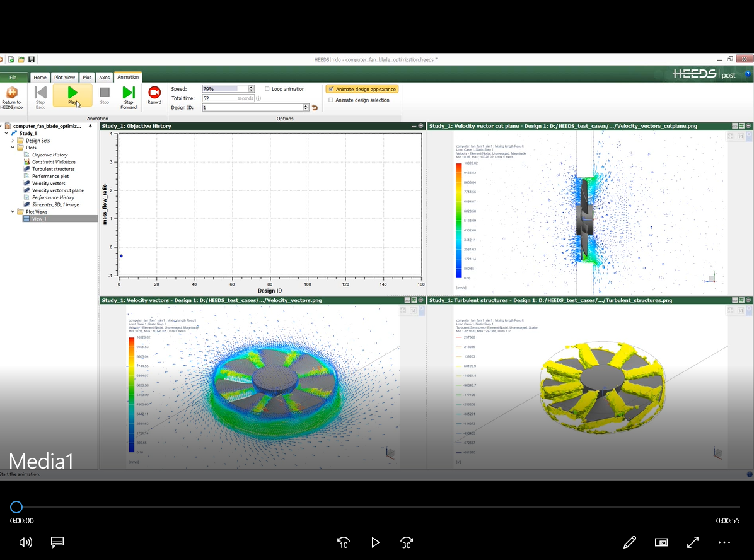The image size is (754, 560).
Task: Switch to the Plot View tab
Action: [x=64, y=77]
